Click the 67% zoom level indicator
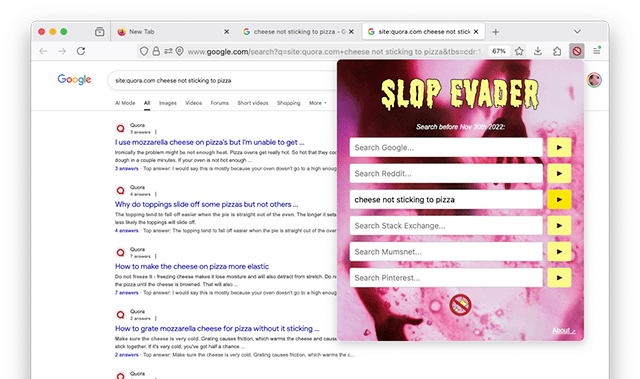The height and width of the screenshot is (379, 640). coord(499,51)
